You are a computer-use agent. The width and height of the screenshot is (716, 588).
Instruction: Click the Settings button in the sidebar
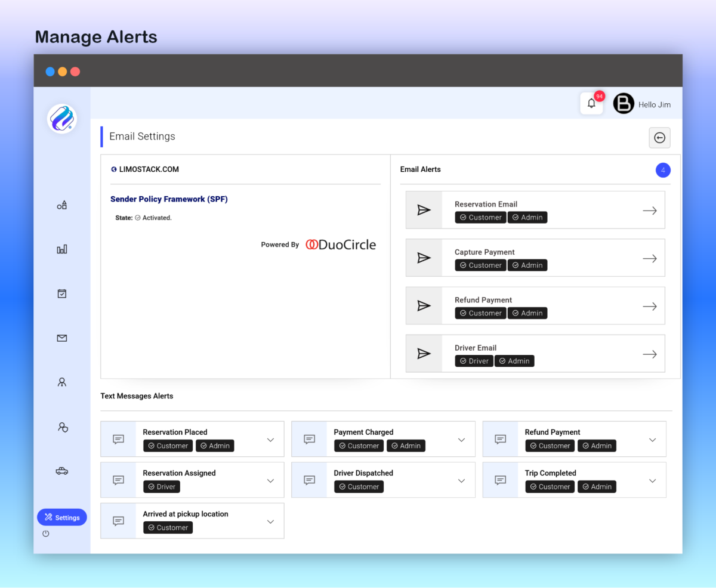click(61, 517)
